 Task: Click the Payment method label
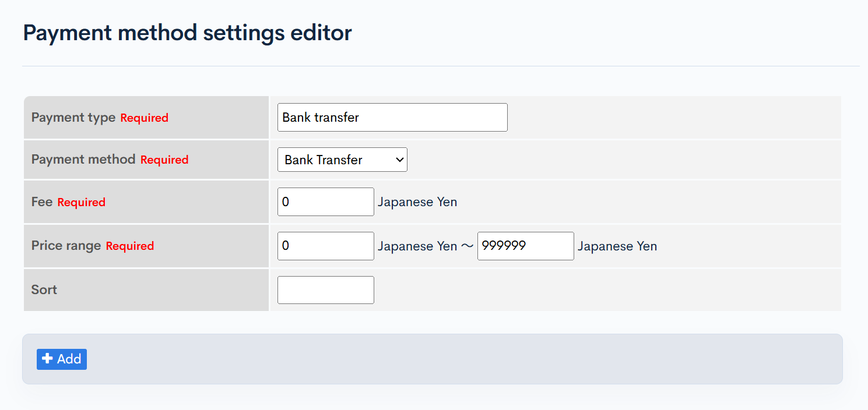pos(83,160)
